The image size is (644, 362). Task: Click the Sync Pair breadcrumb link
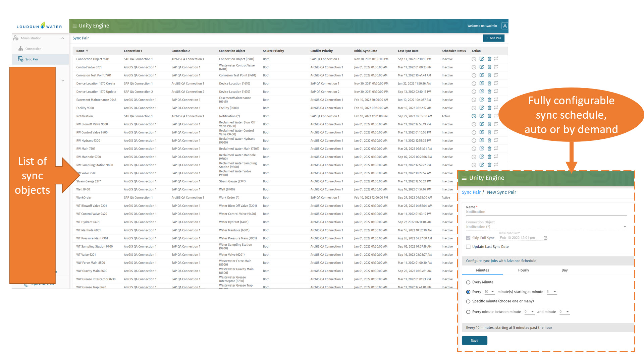click(471, 192)
